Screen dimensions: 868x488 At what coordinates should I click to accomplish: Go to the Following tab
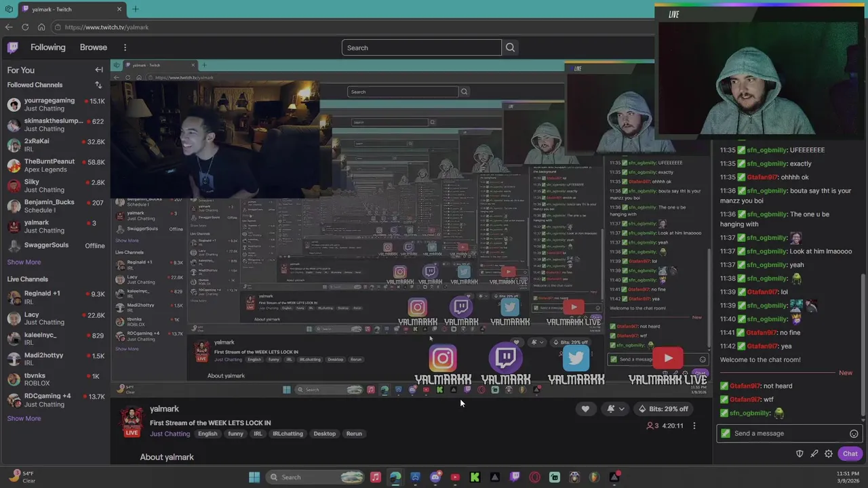(47, 47)
